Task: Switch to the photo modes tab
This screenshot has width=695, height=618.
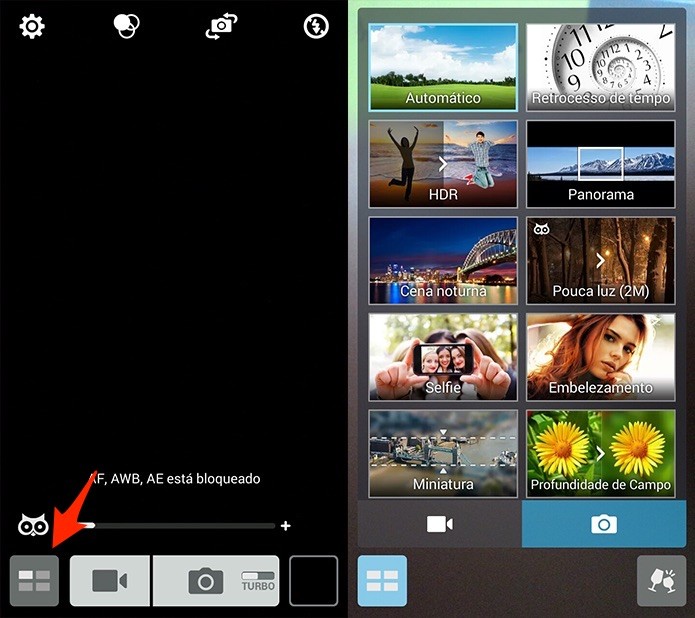Action: point(604,524)
